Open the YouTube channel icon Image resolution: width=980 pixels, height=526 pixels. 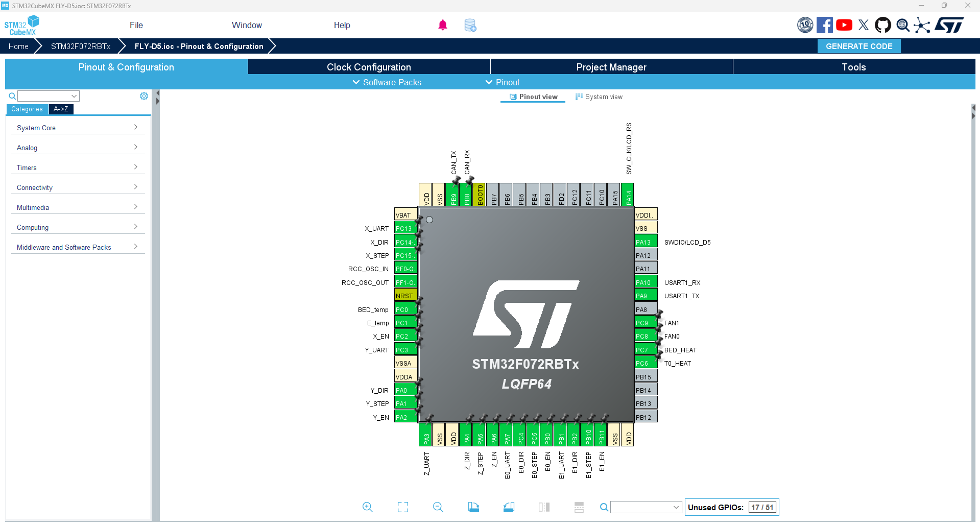click(x=844, y=25)
